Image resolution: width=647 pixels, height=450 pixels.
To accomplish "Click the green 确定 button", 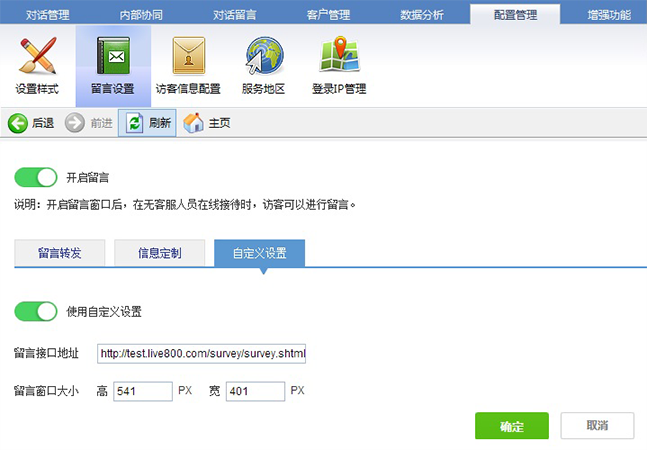I will (511, 425).
